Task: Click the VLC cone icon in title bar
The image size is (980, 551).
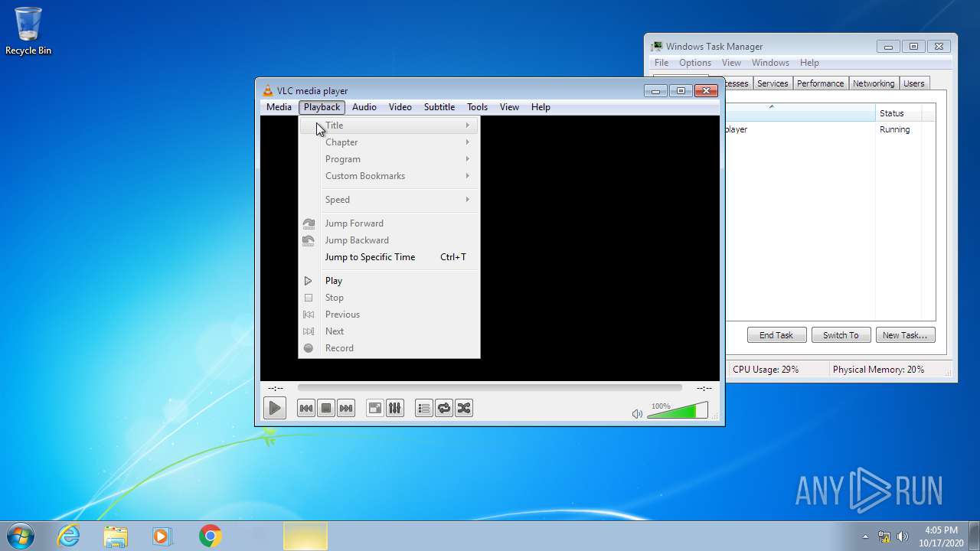Action: pyautogui.click(x=268, y=91)
